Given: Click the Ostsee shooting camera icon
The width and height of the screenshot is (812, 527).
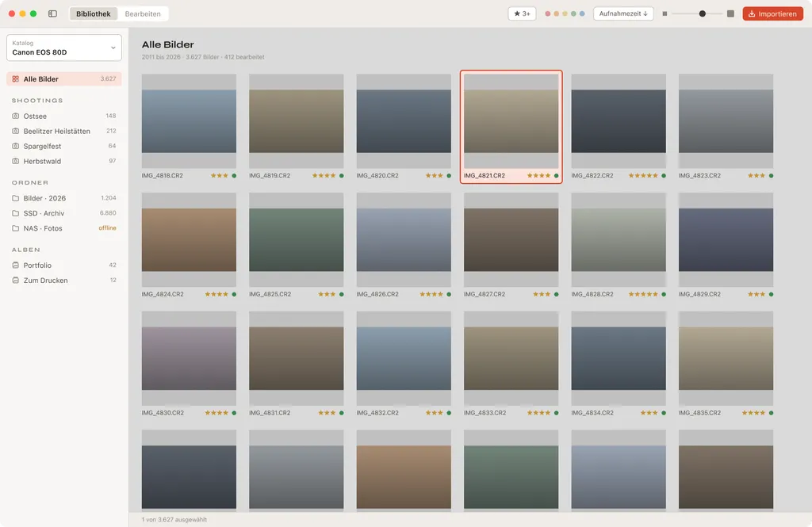Looking at the screenshot, I should tap(16, 116).
